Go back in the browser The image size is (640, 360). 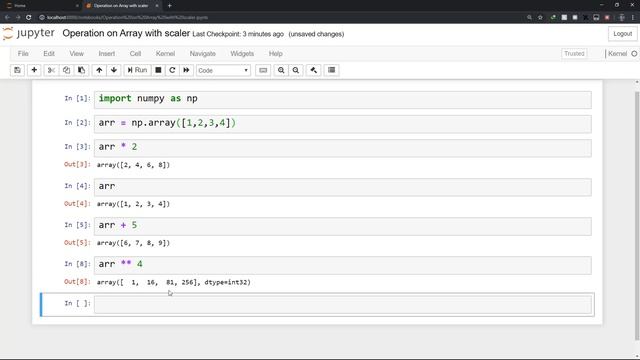tap(7, 18)
